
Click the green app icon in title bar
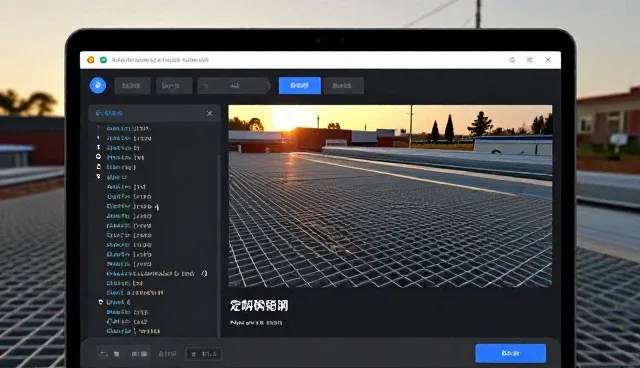pyautogui.click(x=103, y=60)
